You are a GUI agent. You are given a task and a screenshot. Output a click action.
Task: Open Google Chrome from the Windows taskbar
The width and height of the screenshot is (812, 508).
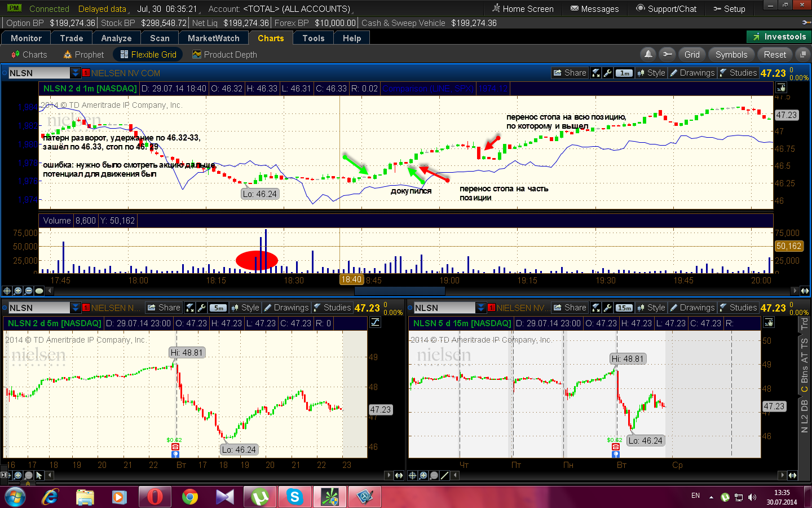tap(190, 497)
